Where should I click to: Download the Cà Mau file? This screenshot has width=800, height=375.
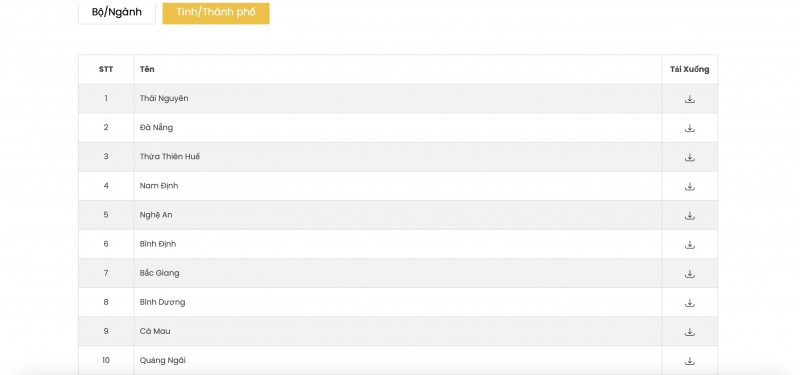689,332
